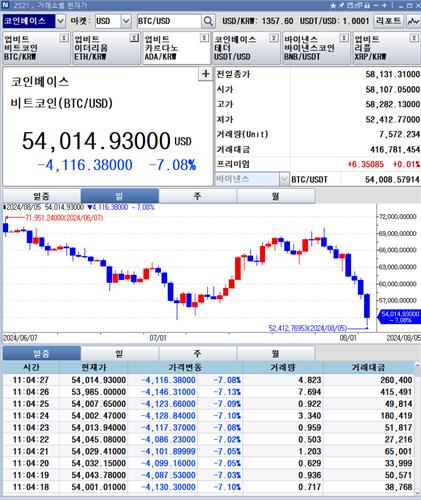This screenshot has height=500, width=421.
Task: Switch chart to 주 weekly tab
Action: point(198,196)
